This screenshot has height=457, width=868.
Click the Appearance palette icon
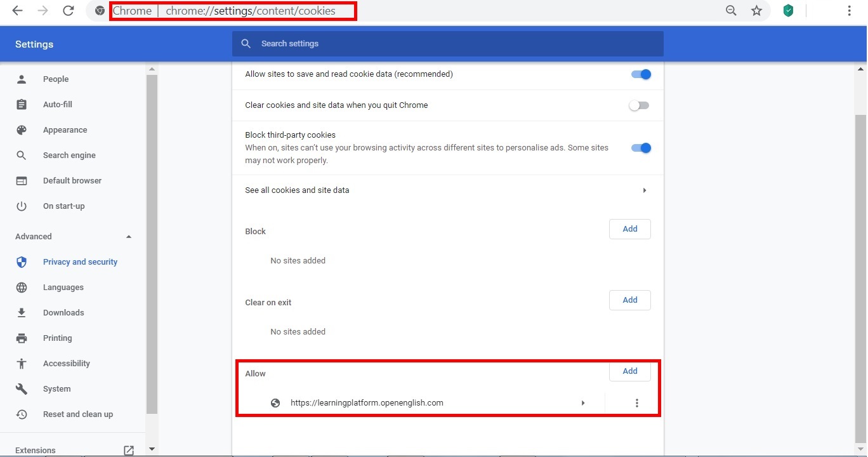point(22,130)
